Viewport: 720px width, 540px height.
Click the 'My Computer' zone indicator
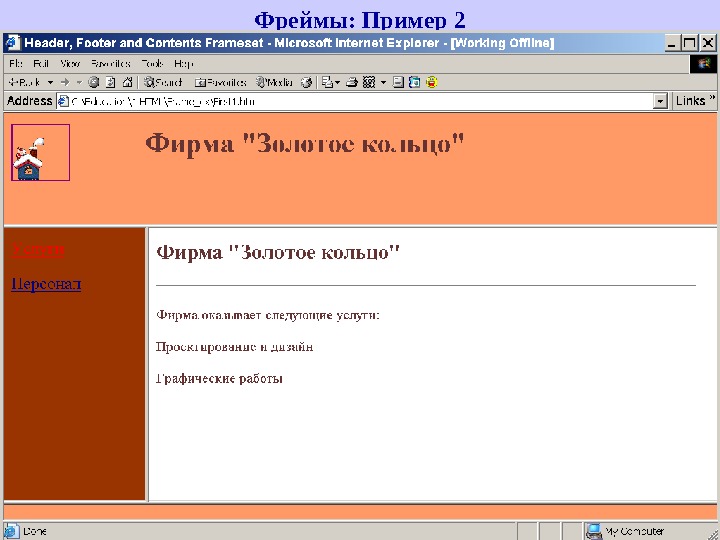point(635,532)
